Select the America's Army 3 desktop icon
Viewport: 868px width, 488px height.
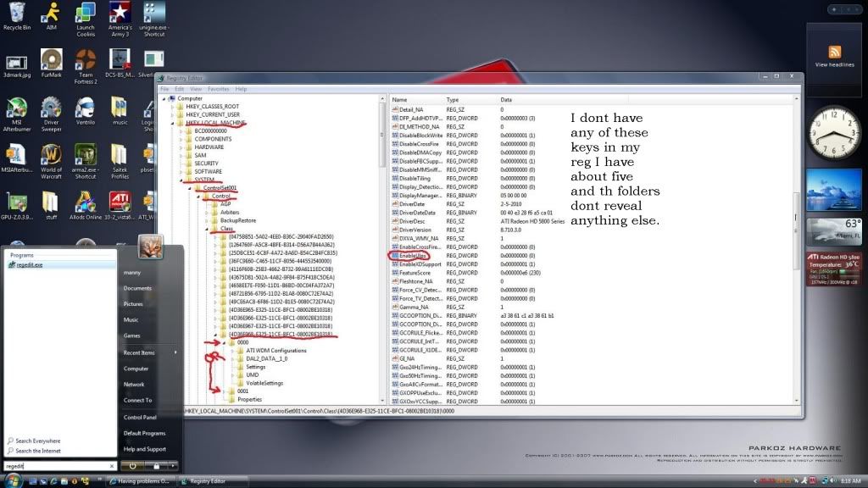pyautogui.click(x=120, y=19)
